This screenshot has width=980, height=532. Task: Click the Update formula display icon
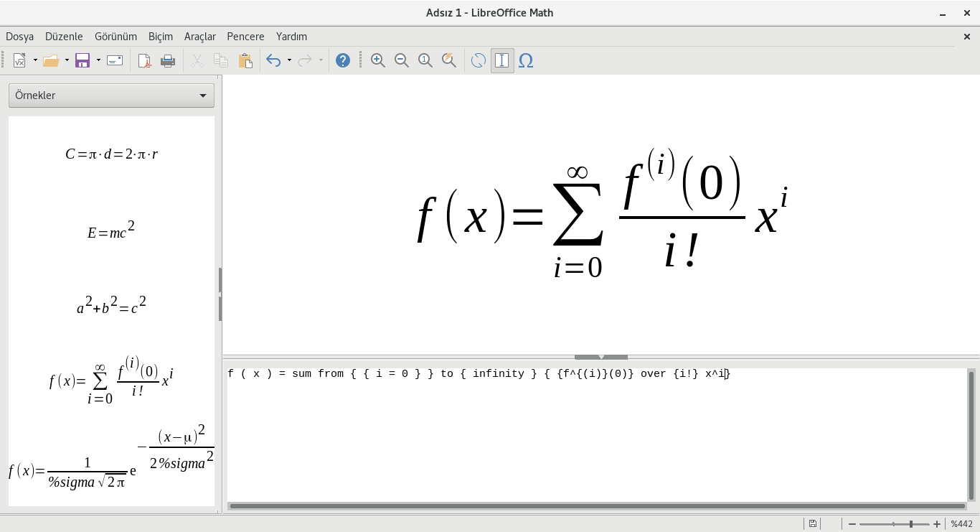pyautogui.click(x=479, y=61)
